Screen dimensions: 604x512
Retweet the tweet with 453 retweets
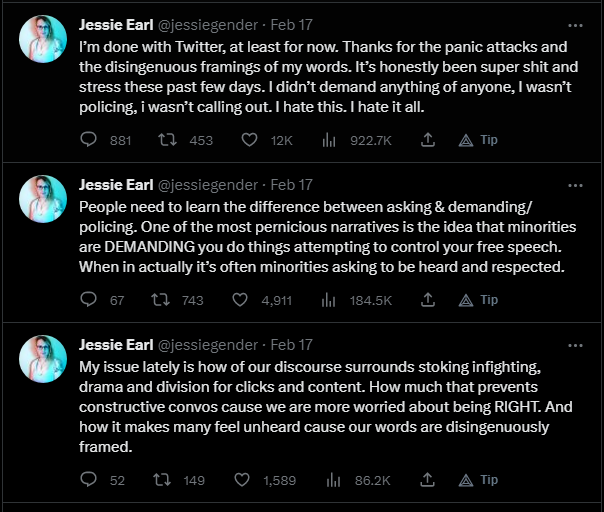[168, 139]
